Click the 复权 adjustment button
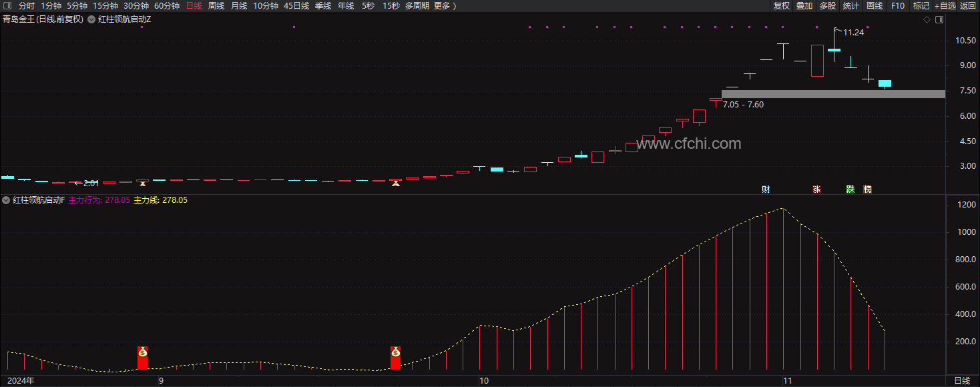 (x=782, y=5)
